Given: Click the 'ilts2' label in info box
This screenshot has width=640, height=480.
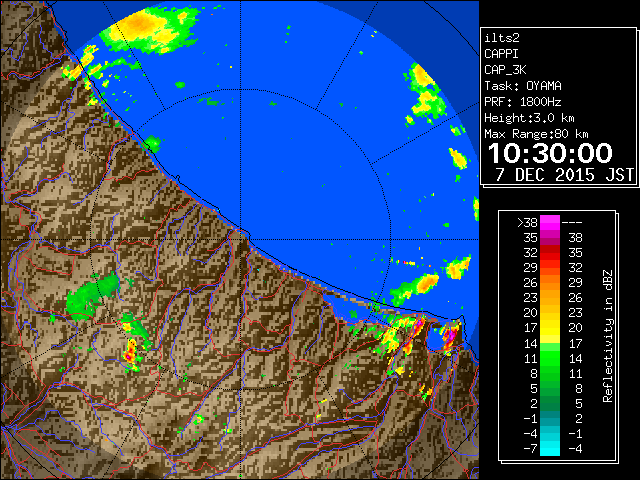Looking at the screenshot, I should (x=502, y=38).
